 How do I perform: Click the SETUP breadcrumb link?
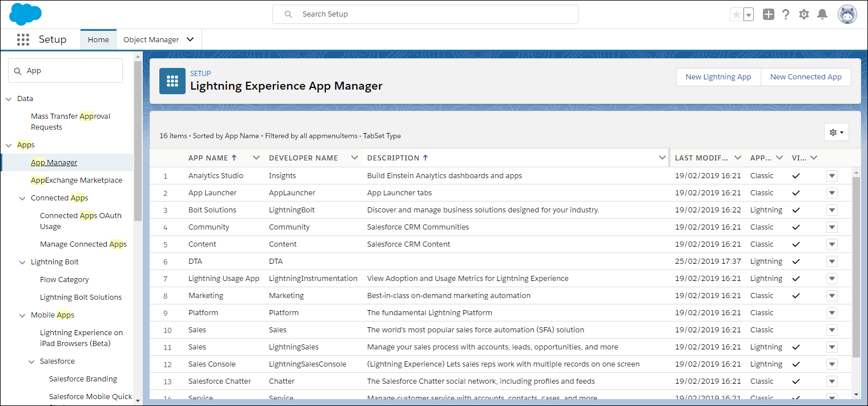(200, 73)
